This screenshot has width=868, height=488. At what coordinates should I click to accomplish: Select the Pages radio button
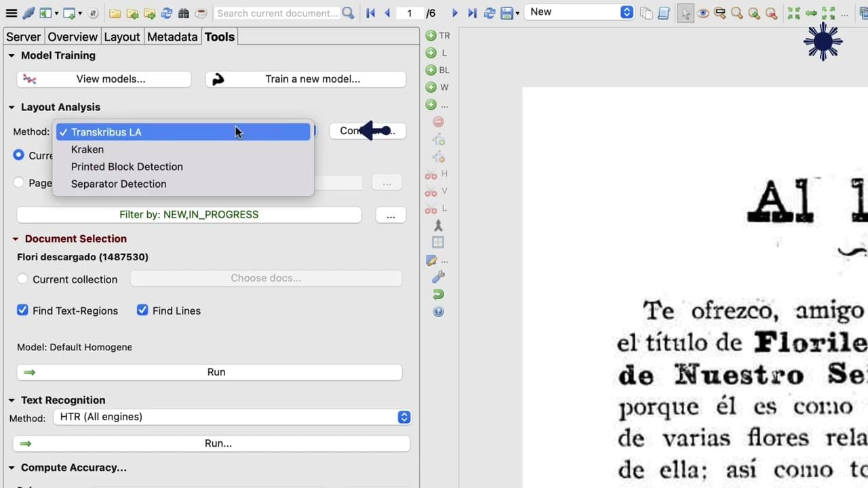(18, 182)
